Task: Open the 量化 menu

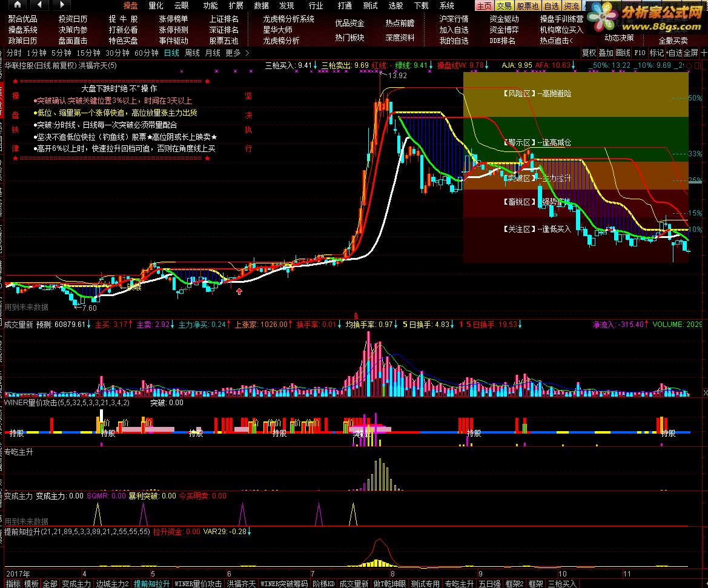Action: [x=156, y=5]
